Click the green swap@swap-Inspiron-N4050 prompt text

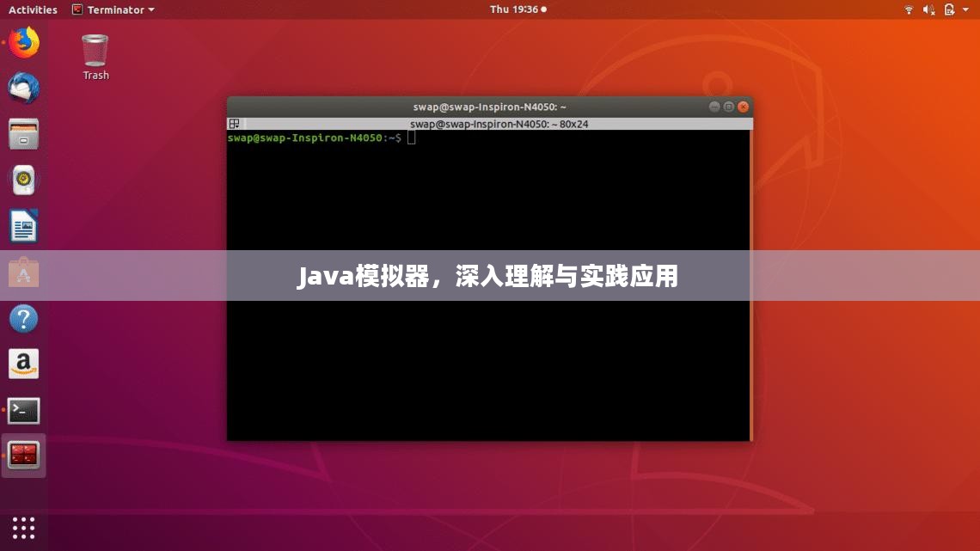[305, 138]
